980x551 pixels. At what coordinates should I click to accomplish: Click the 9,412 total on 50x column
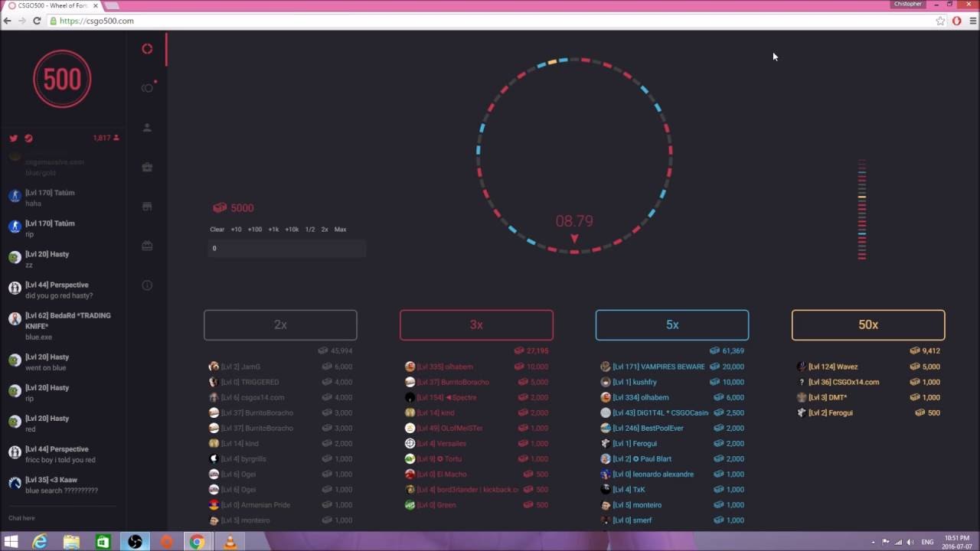[925, 350]
